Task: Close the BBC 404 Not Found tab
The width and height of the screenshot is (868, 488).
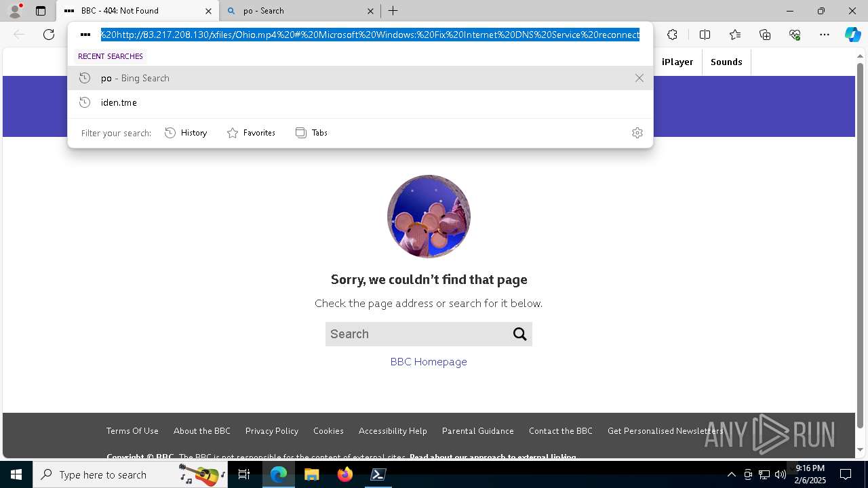Action: [x=208, y=11]
